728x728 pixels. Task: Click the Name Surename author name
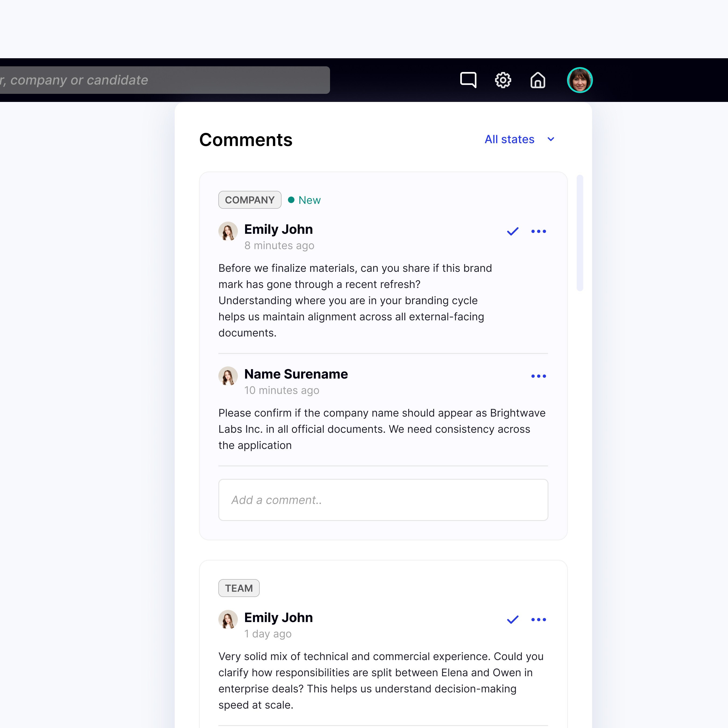point(296,374)
